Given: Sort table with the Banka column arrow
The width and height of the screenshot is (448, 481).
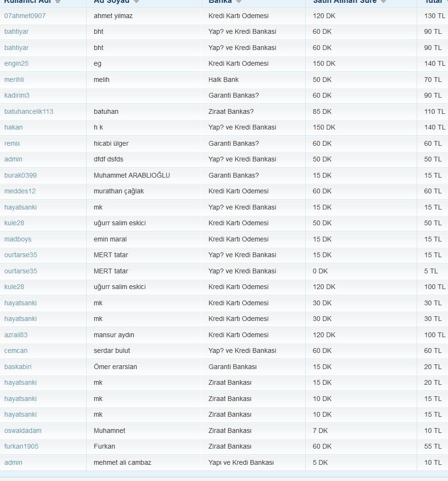Looking at the screenshot, I should pos(239,1).
